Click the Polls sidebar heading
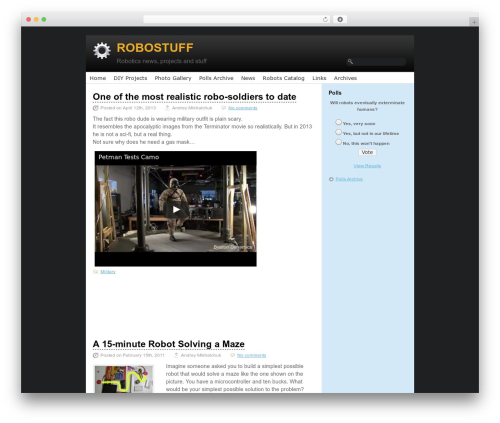Viewport: 500px width, 423px height. point(335,93)
